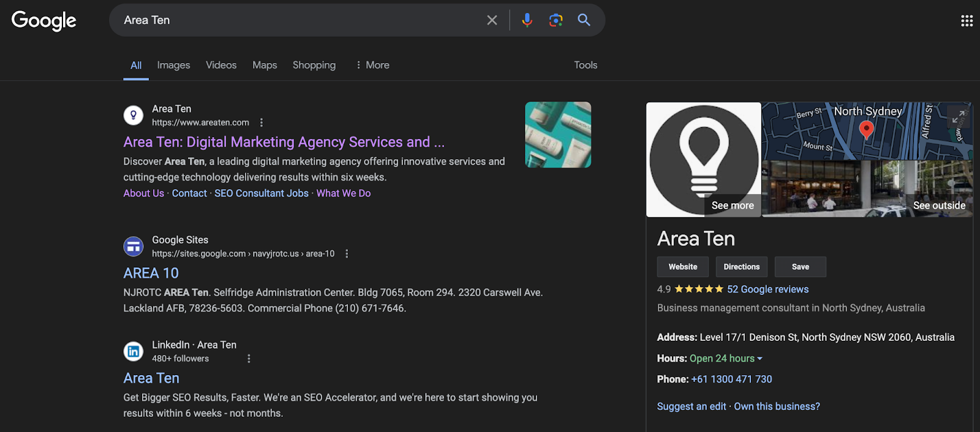This screenshot has height=432, width=980.
Task: Click the Area Ten lightbulb favicon
Action: pos(134,115)
